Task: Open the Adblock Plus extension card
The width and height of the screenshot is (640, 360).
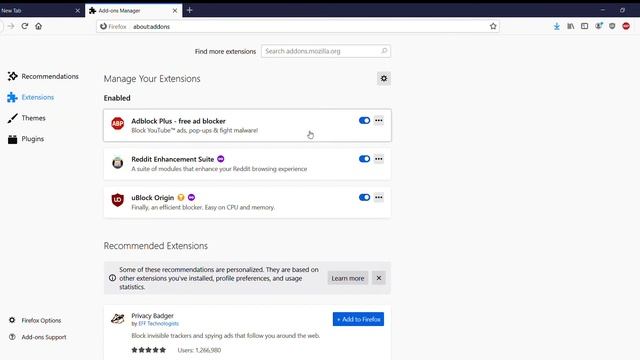Action: 247,125
